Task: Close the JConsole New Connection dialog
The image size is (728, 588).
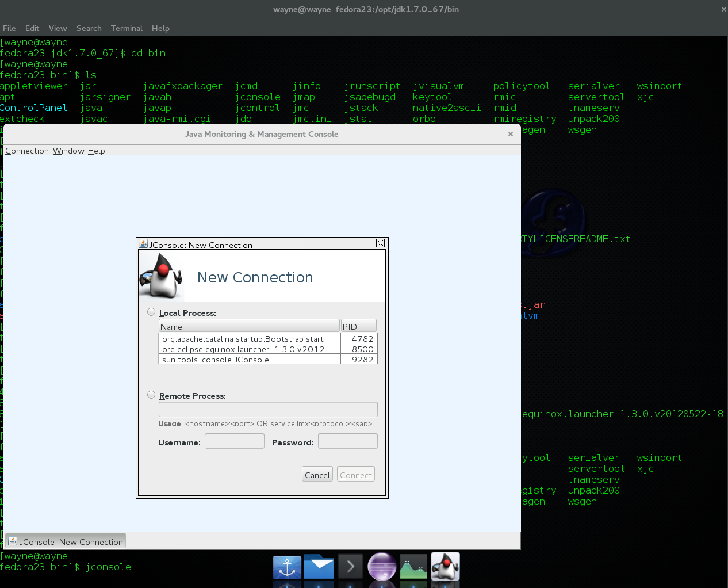Action: click(380, 243)
